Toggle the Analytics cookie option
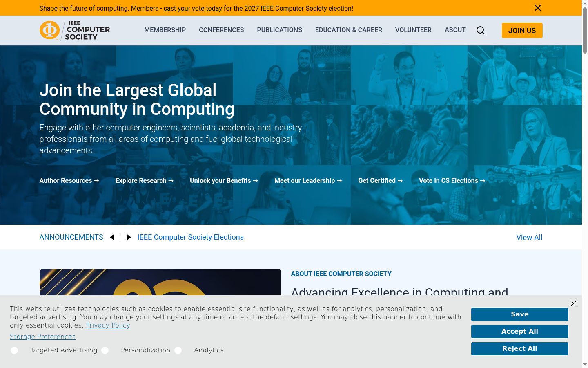Image resolution: width=588 pixels, height=368 pixels. tap(178, 350)
